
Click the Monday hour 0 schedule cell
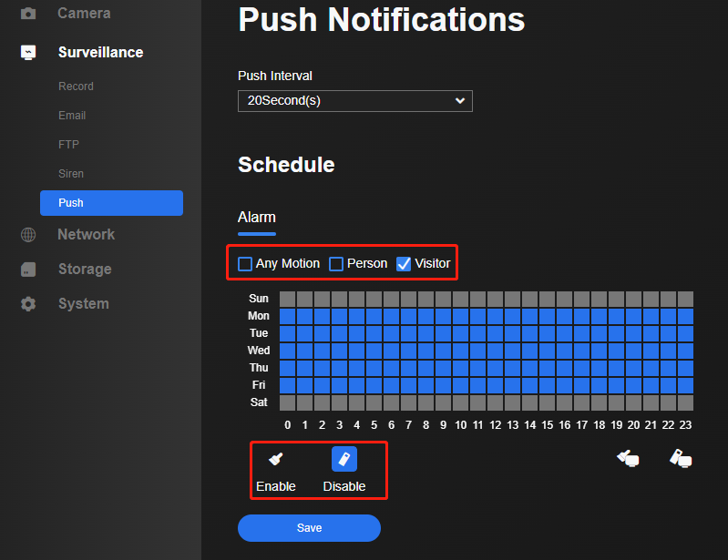tap(287, 316)
